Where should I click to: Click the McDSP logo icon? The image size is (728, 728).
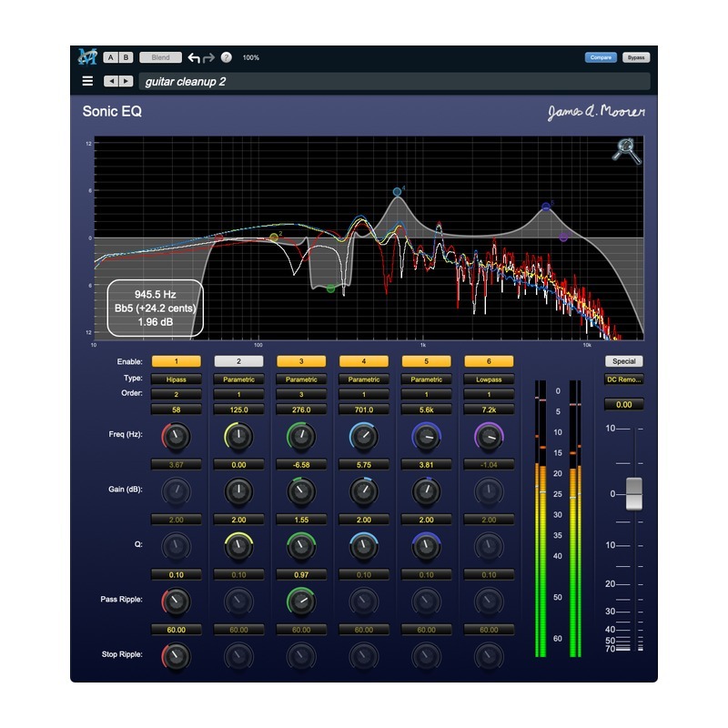(87, 56)
